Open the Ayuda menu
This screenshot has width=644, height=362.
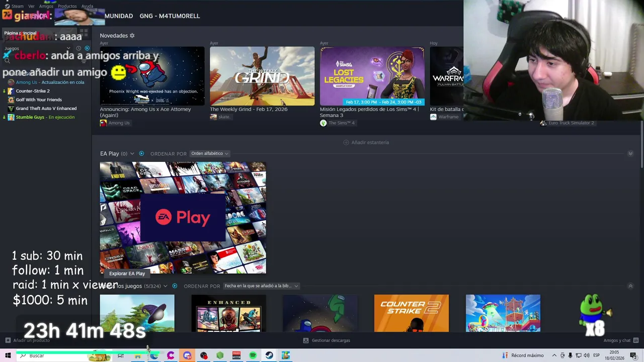click(87, 6)
